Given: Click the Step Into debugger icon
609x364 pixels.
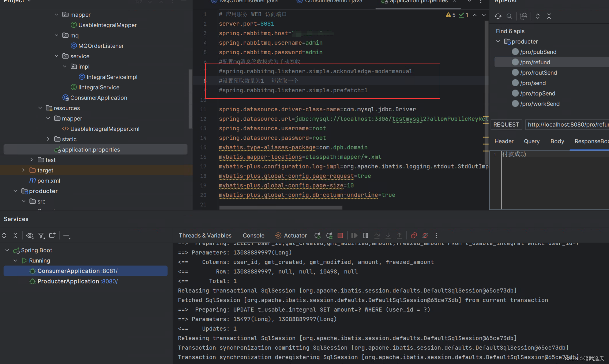Looking at the screenshot, I should 388,235.
